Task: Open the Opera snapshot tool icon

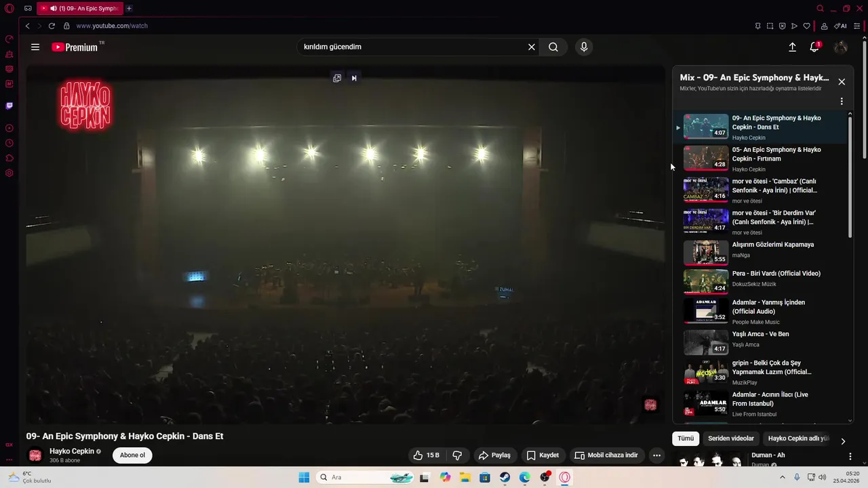Action: click(x=770, y=26)
